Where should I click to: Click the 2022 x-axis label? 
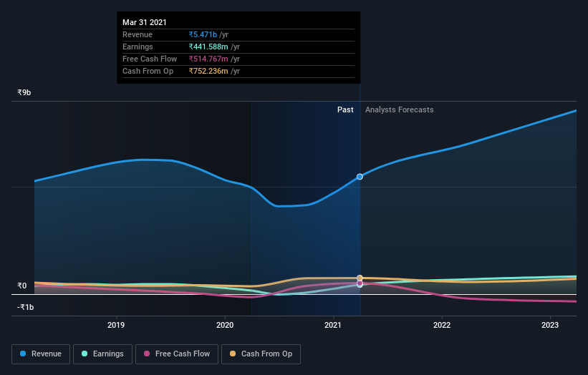pyautogui.click(x=442, y=325)
